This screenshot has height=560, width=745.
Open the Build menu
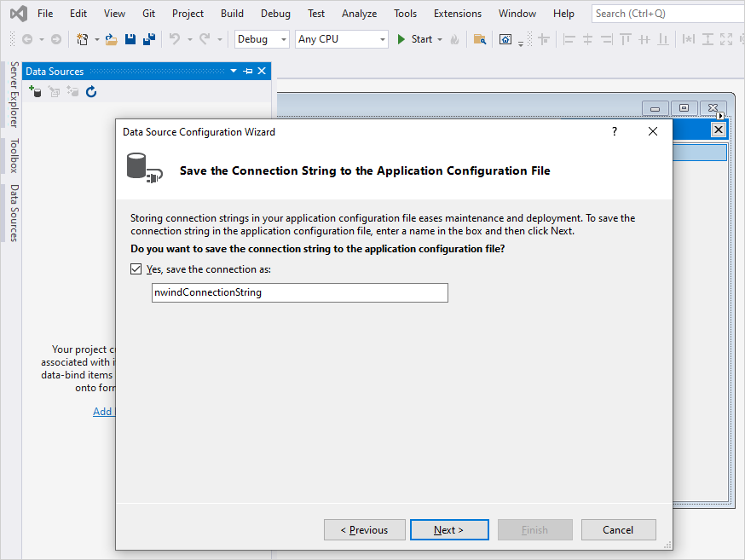pos(232,14)
